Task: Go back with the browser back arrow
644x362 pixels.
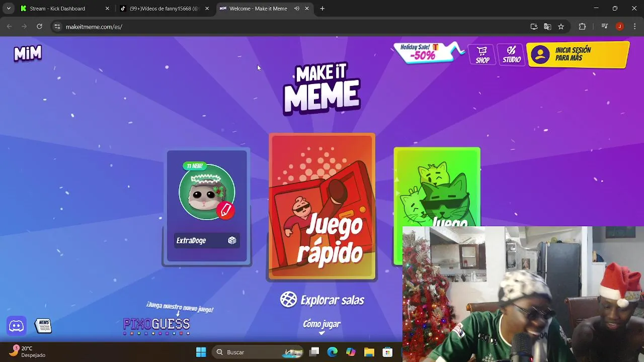Action: (9, 27)
